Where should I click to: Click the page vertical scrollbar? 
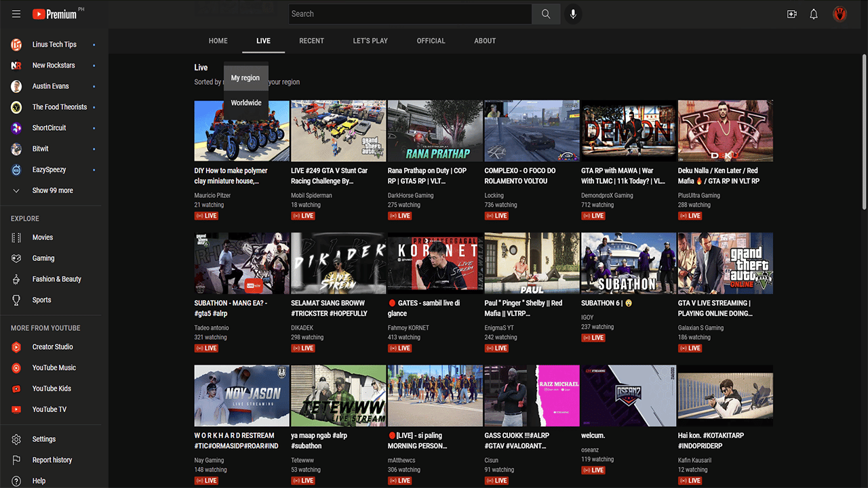tap(864, 132)
